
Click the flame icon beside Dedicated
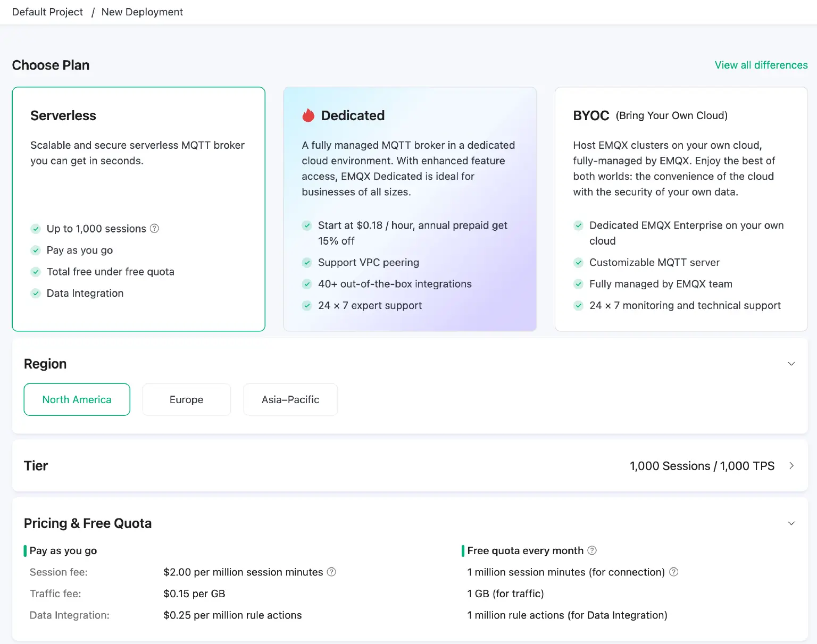tap(309, 115)
